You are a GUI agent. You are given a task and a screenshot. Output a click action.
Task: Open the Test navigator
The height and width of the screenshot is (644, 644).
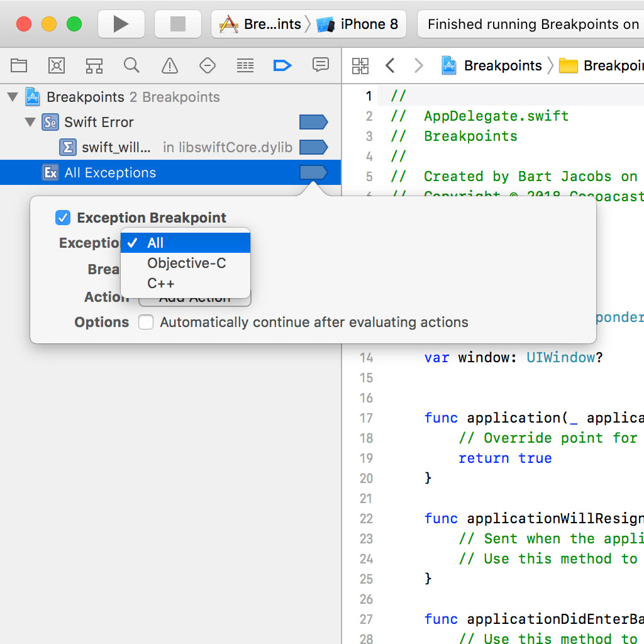pos(207,65)
